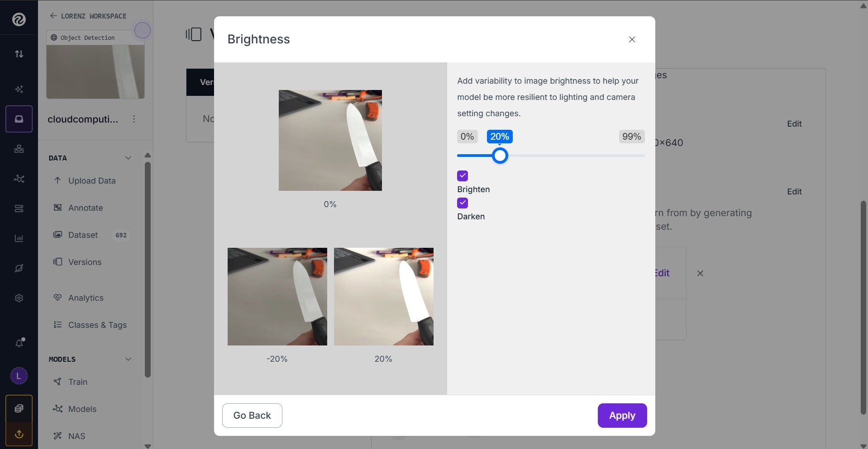Click the NAS wand icon
The height and width of the screenshot is (449, 868).
(57, 436)
